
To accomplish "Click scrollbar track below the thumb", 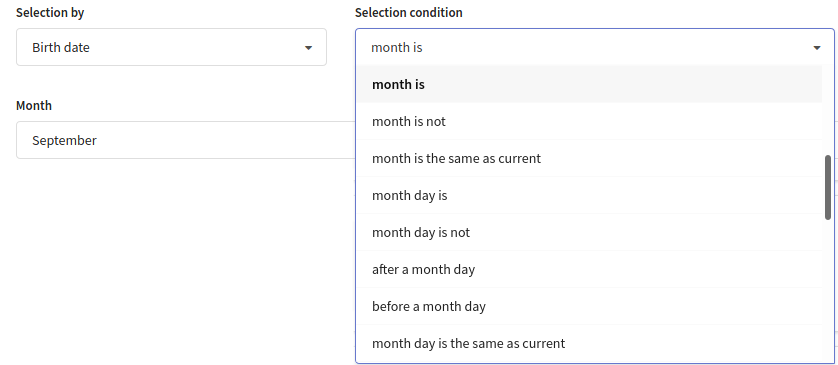I will (828, 289).
